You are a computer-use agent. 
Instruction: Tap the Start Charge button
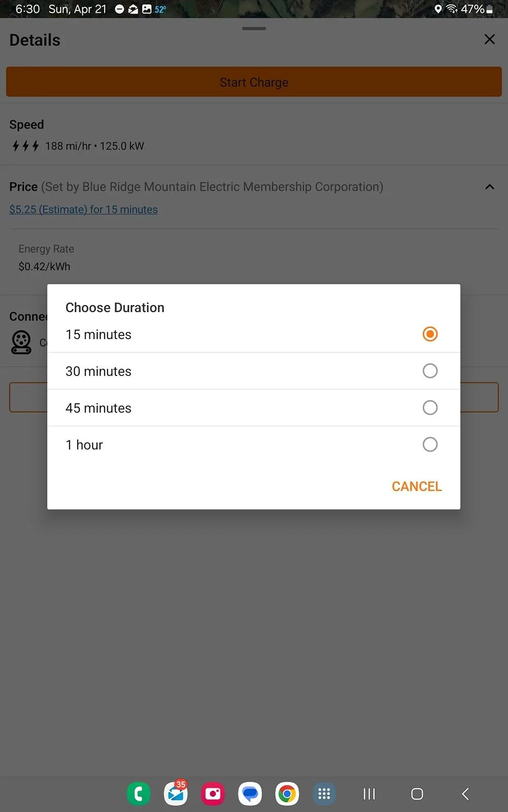click(x=254, y=82)
